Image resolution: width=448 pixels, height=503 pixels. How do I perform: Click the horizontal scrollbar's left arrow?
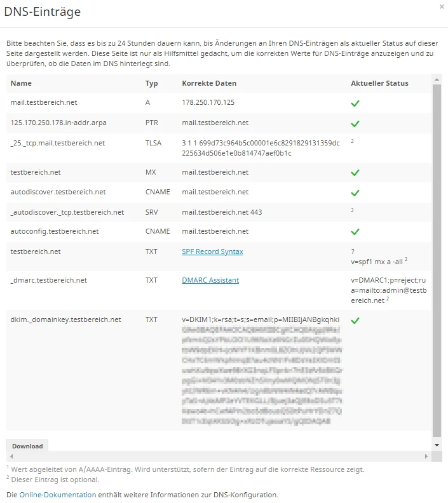(x=11, y=457)
